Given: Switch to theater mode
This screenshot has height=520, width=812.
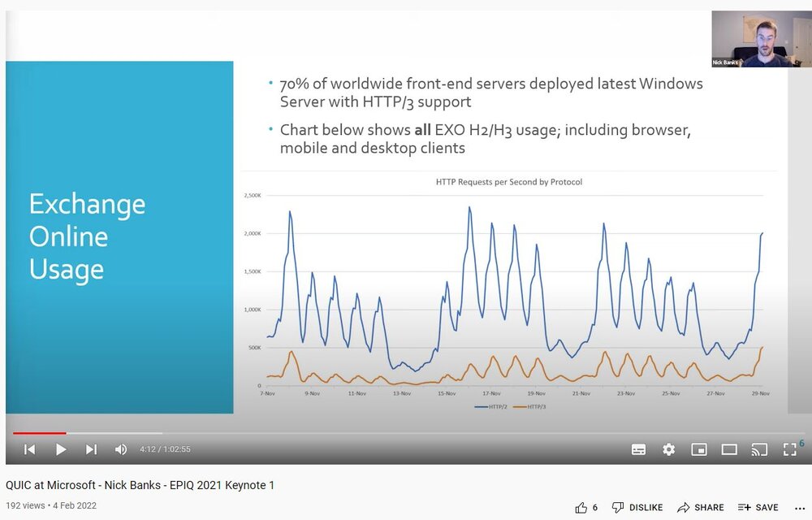Looking at the screenshot, I should coord(729,449).
